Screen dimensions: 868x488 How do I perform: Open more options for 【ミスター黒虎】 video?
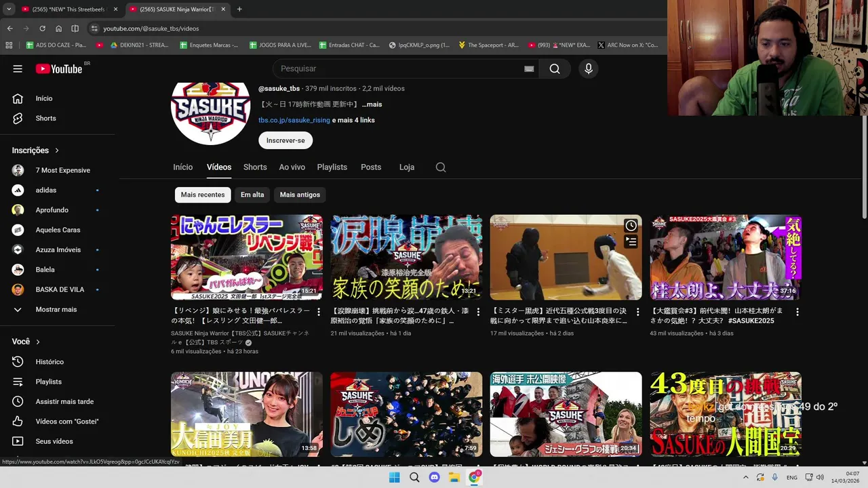pyautogui.click(x=638, y=312)
